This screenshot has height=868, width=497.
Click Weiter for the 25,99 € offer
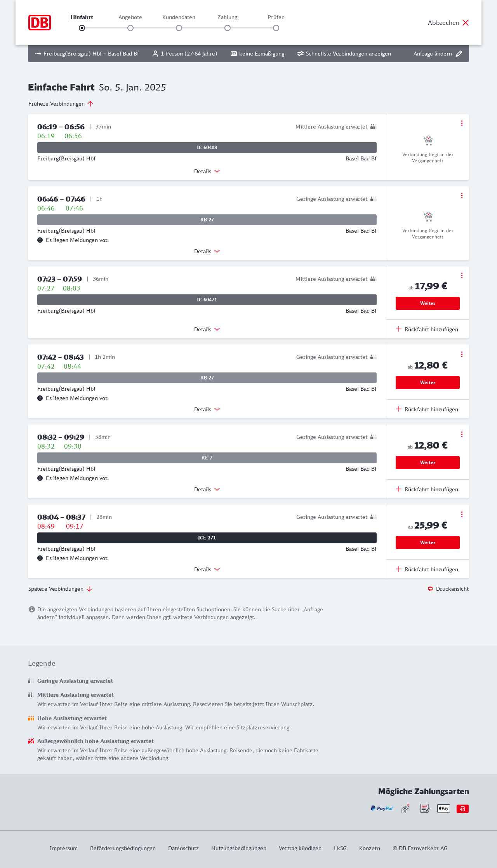(x=427, y=543)
